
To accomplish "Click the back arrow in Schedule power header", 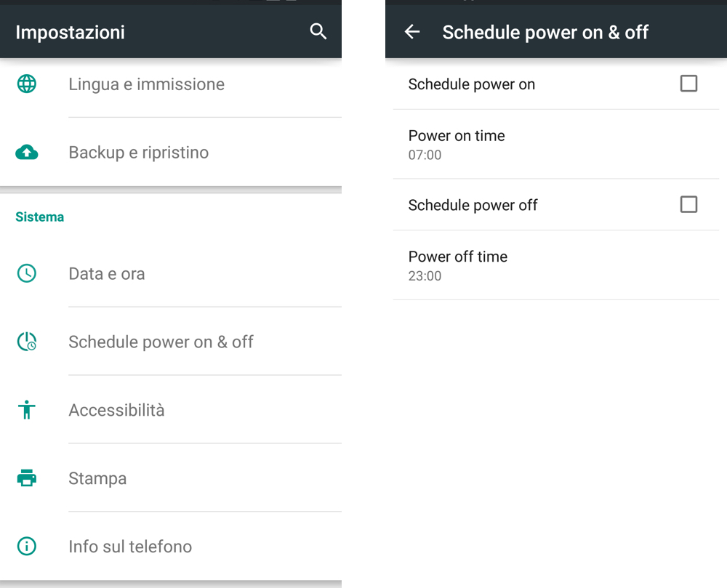I will (x=412, y=31).
